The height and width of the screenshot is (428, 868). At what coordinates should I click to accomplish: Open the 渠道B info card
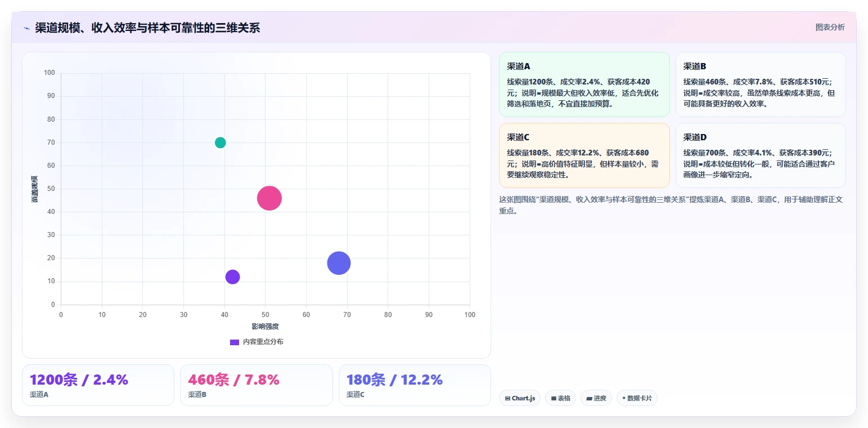click(761, 84)
